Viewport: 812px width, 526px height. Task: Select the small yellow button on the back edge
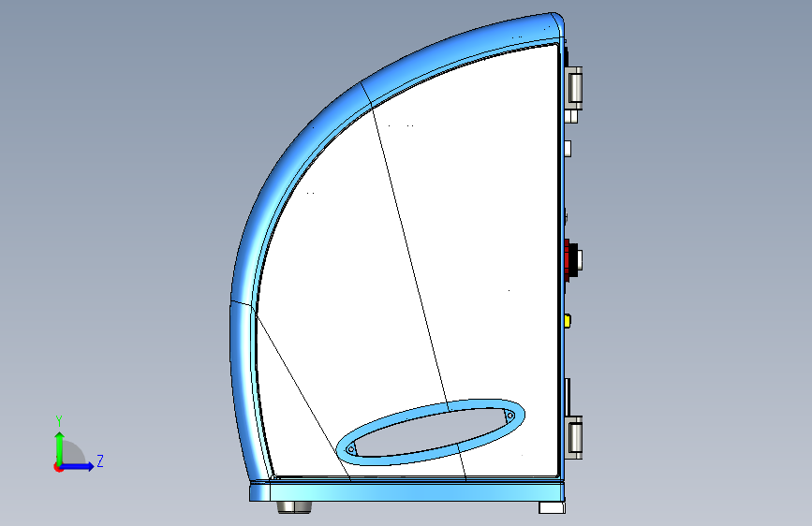click(x=568, y=321)
